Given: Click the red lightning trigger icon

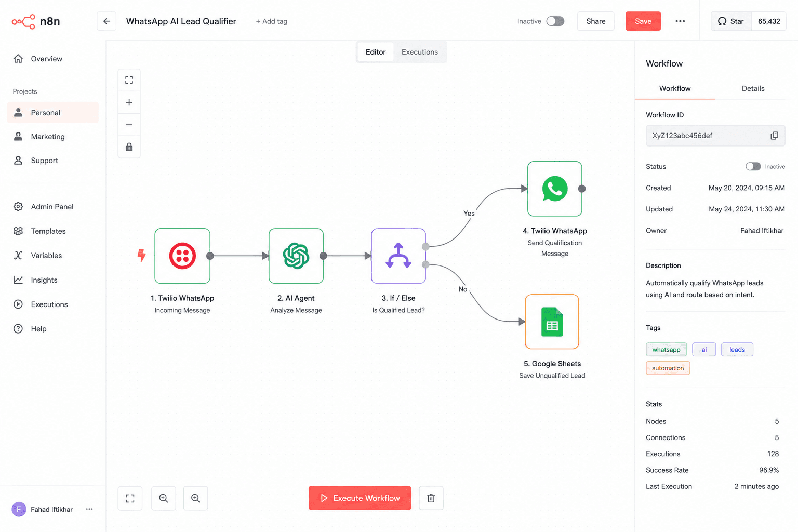Looking at the screenshot, I should point(141,255).
